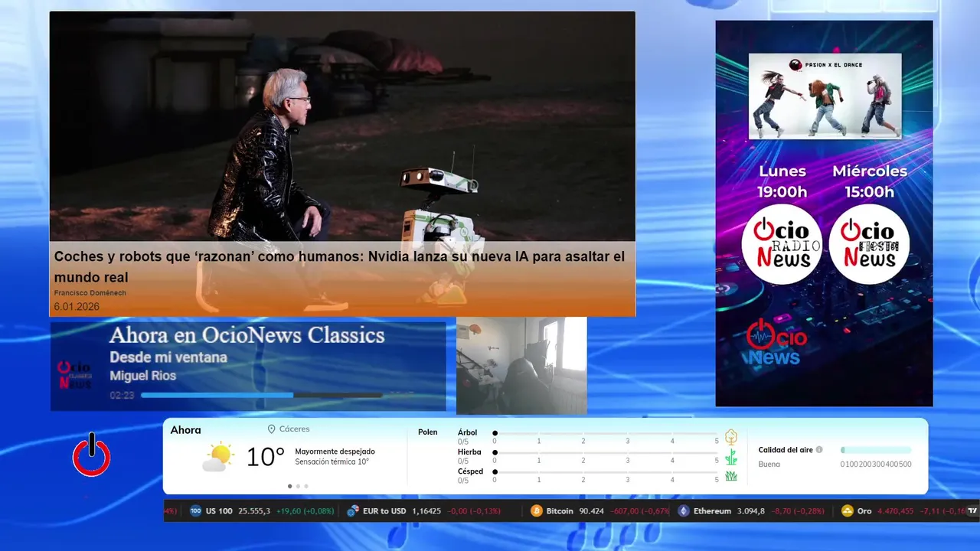
Task: Click the Nvidia robot news photo
Action: click(342, 126)
